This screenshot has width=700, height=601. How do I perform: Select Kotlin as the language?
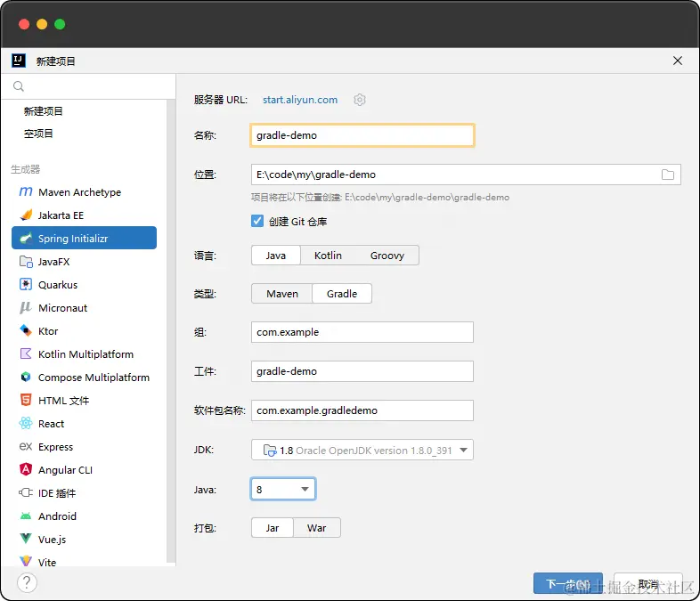coord(328,256)
